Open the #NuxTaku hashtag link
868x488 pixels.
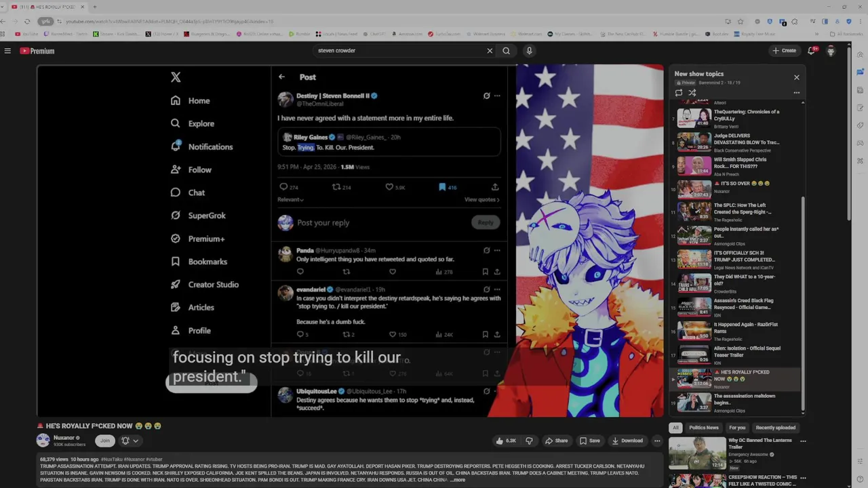tap(113, 460)
